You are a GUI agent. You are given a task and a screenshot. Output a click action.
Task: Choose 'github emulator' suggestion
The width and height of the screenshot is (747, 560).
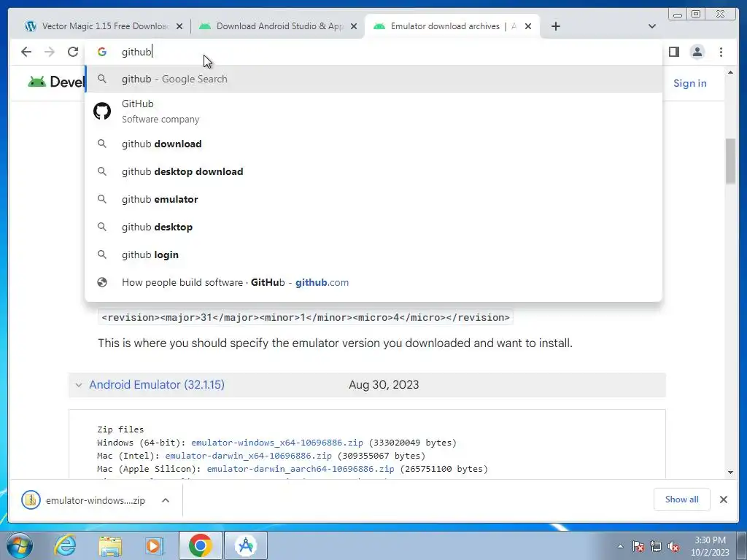tap(373, 199)
